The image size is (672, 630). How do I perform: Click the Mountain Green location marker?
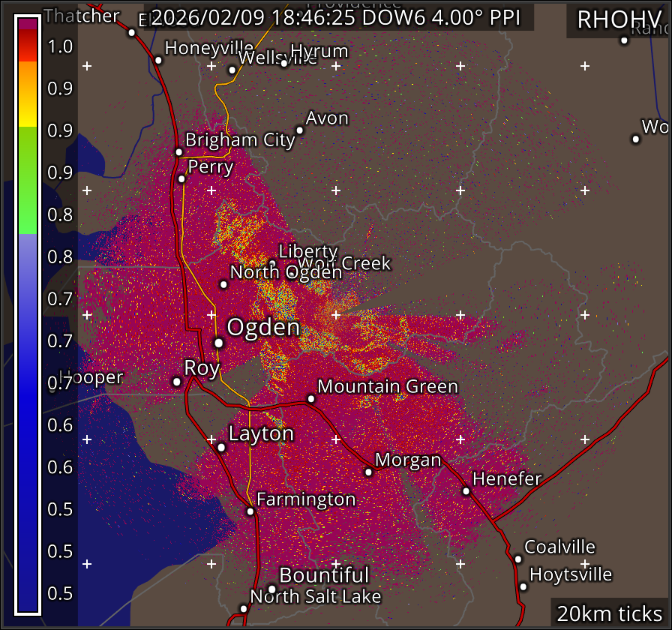pos(311,399)
